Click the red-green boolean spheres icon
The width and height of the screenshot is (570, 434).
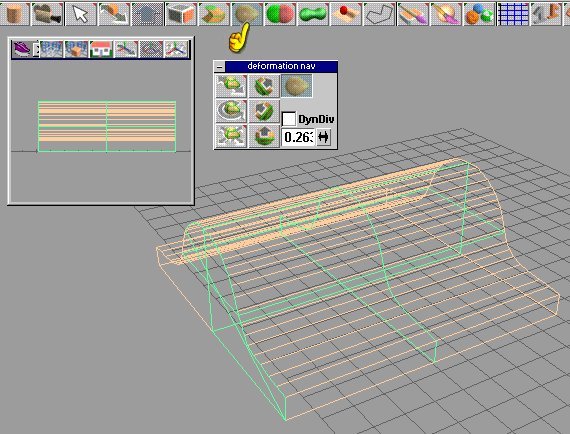[280, 13]
